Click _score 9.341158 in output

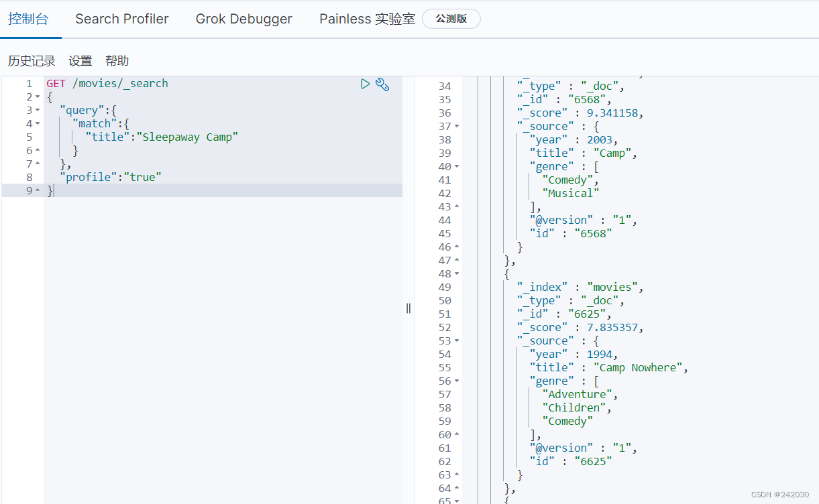pyautogui.click(x=580, y=113)
